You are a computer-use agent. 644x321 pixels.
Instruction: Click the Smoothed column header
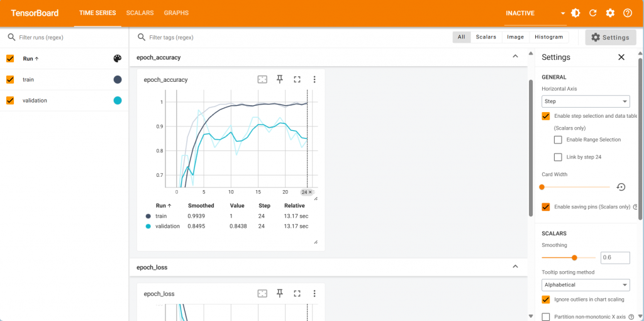(x=201, y=206)
